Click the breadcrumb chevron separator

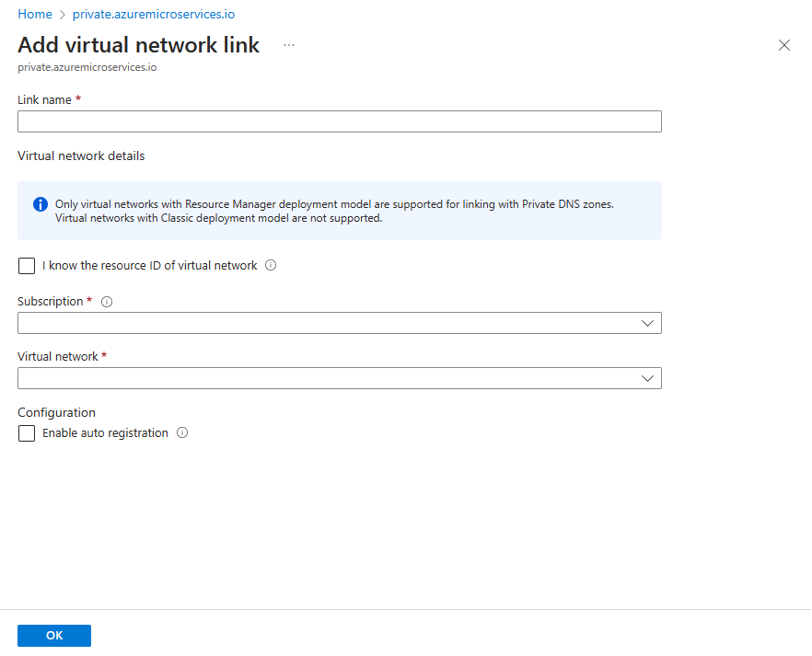[63, 15]
